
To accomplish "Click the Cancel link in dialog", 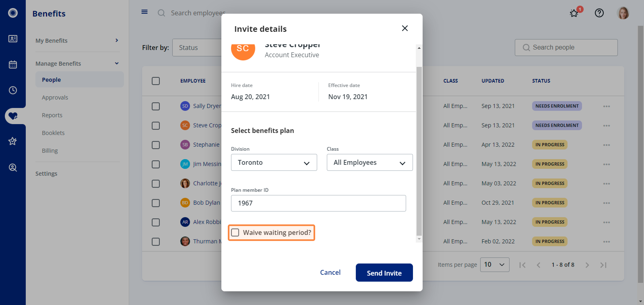I will pos(330,272).
